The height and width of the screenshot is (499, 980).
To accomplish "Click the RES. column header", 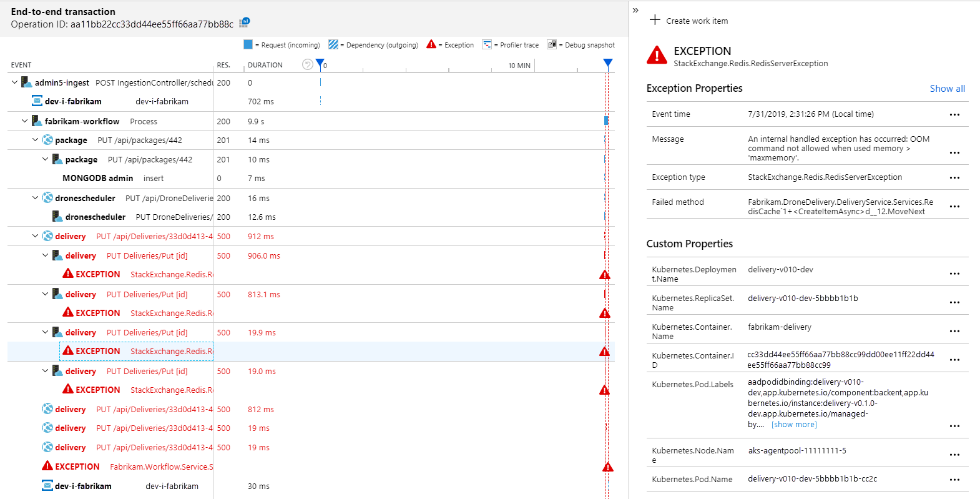I will 223,65.
